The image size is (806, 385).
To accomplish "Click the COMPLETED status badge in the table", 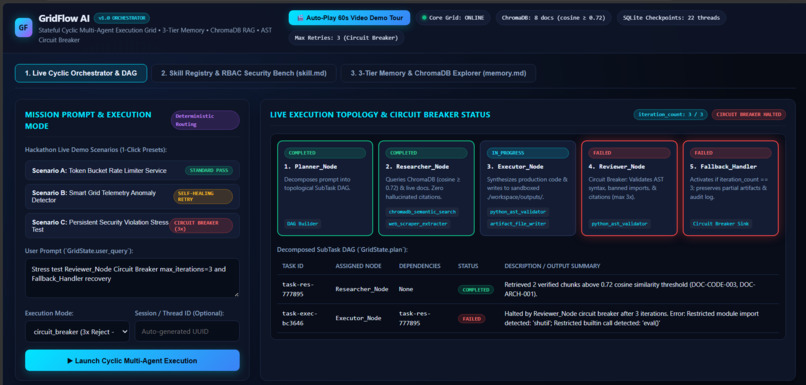I will 475,289.
